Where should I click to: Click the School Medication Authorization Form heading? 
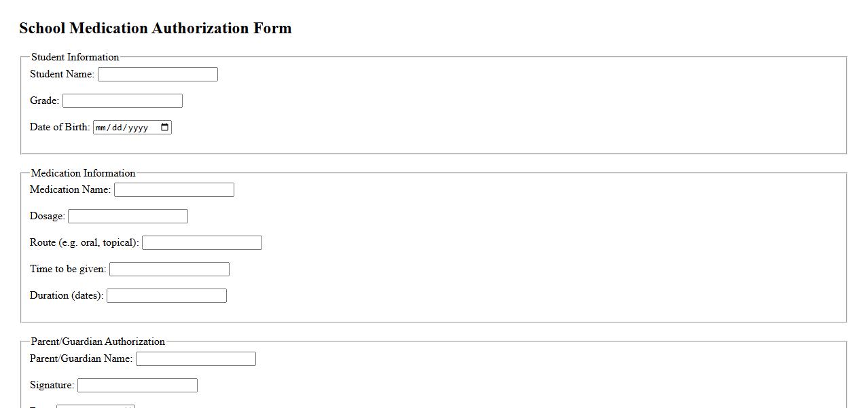[155, 28]
